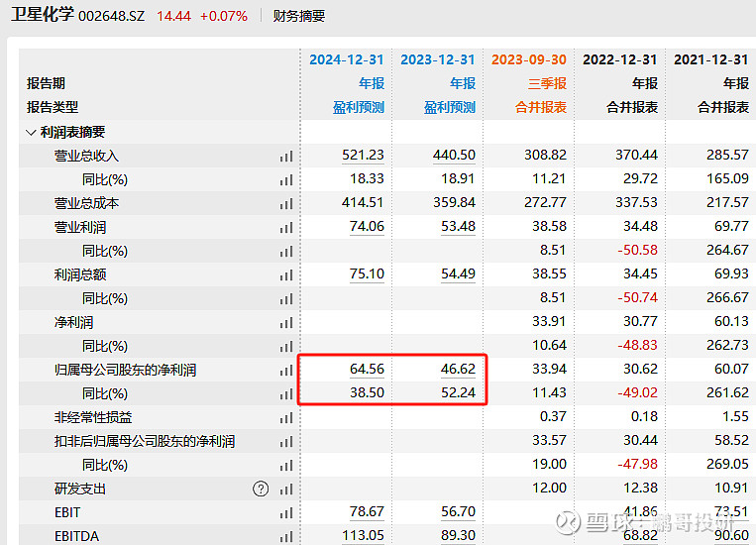This screenshot has height=545, width=756.
Task: Click 三季报 report type label
Action: point(547,83)
